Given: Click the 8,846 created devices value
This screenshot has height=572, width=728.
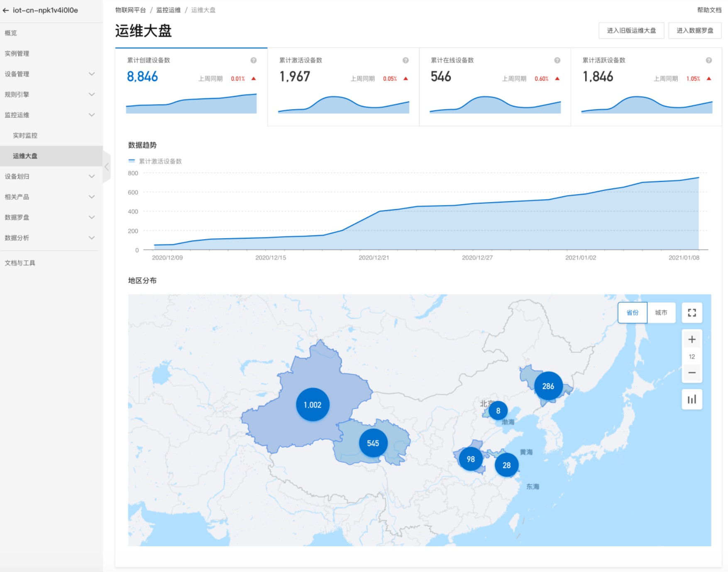Looking at the screenshot, I should (142, 76).
